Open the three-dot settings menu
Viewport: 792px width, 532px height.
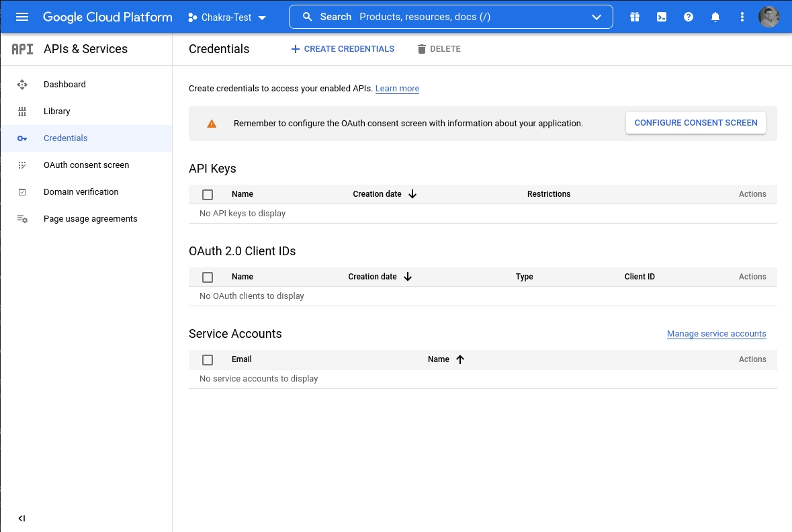(742, 17)
